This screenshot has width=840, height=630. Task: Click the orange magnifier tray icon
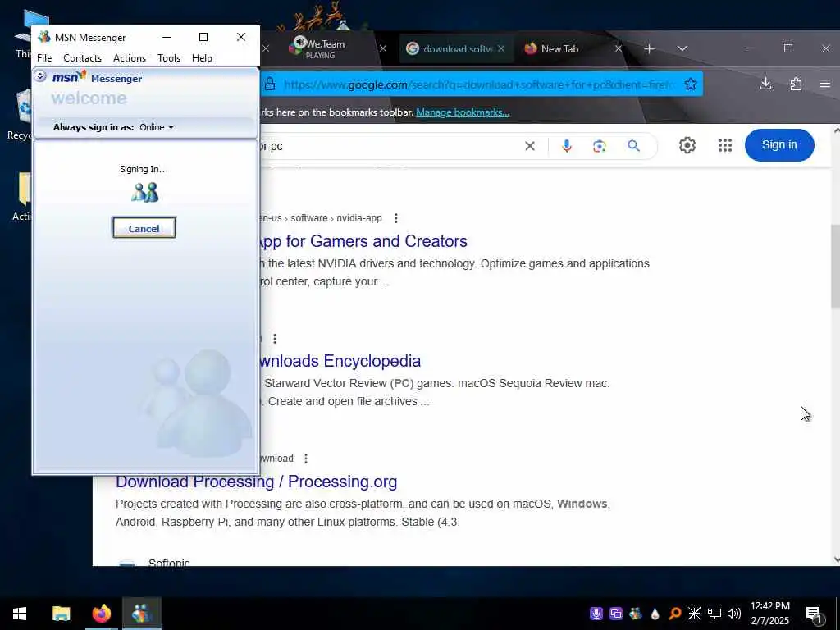pyautogui.click(x=675, y=614)
